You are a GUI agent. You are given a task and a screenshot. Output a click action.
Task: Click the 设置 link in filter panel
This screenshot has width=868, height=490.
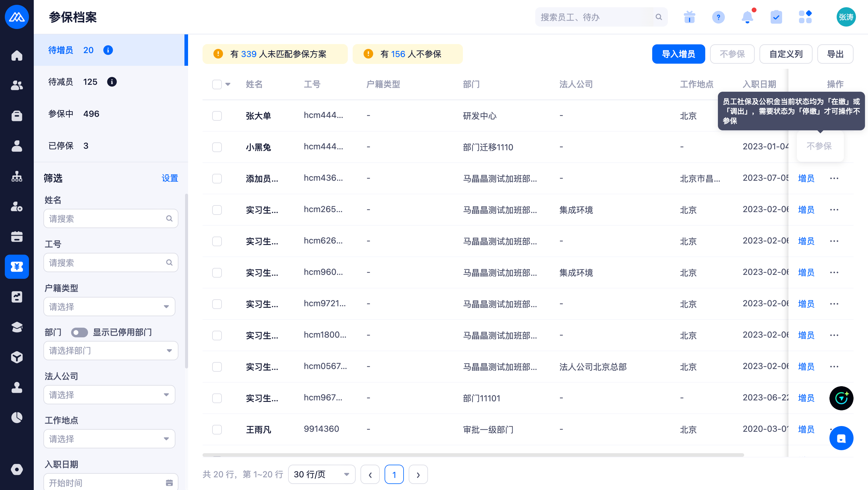pos(169,178)
